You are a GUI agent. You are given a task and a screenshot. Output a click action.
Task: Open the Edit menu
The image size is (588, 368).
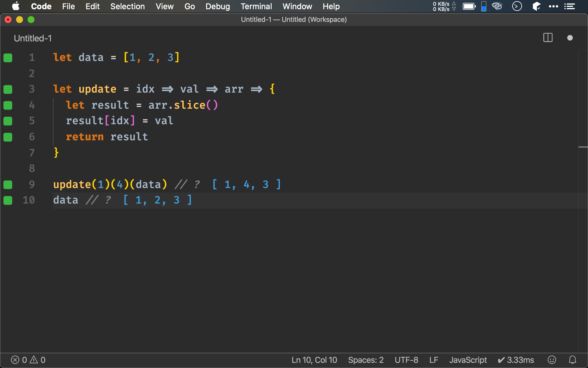pyautogui.click(x=92, y=6)
